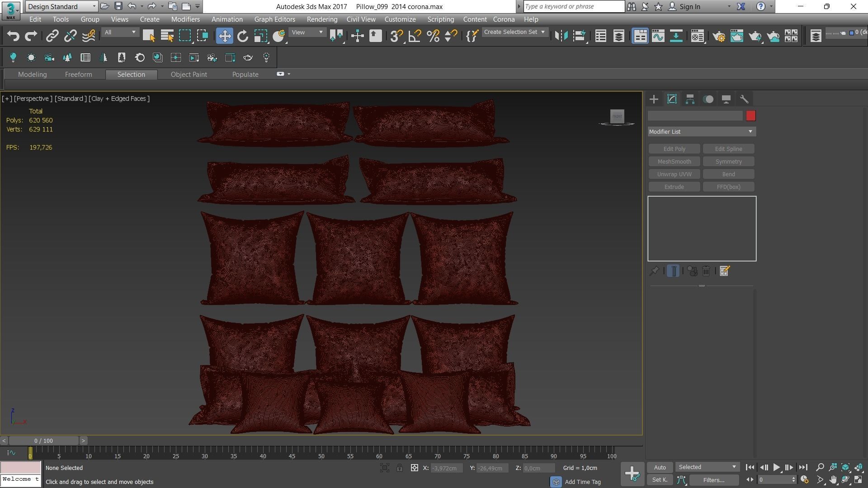Open the Selected key filter dropdown

tap(707, 467)
